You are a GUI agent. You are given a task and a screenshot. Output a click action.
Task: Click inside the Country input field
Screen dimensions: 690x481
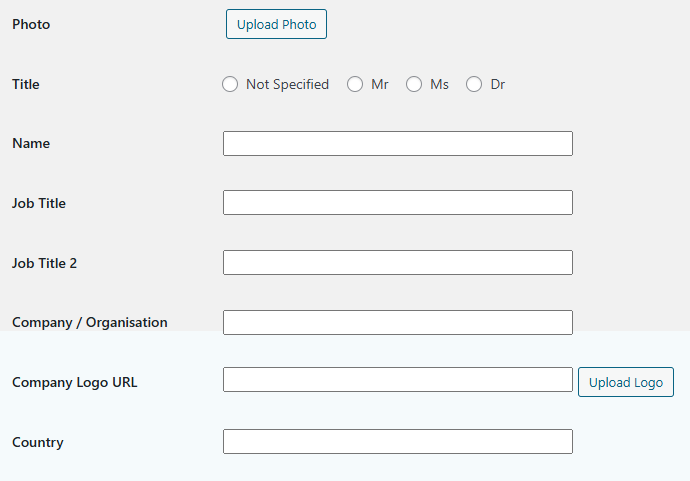point(397,442)
